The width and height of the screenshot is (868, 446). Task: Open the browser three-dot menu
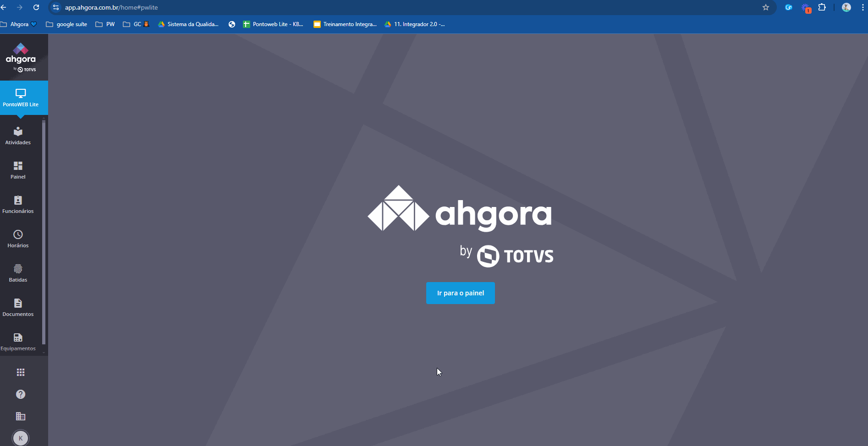pyautogui.click(x=863, y=7)
